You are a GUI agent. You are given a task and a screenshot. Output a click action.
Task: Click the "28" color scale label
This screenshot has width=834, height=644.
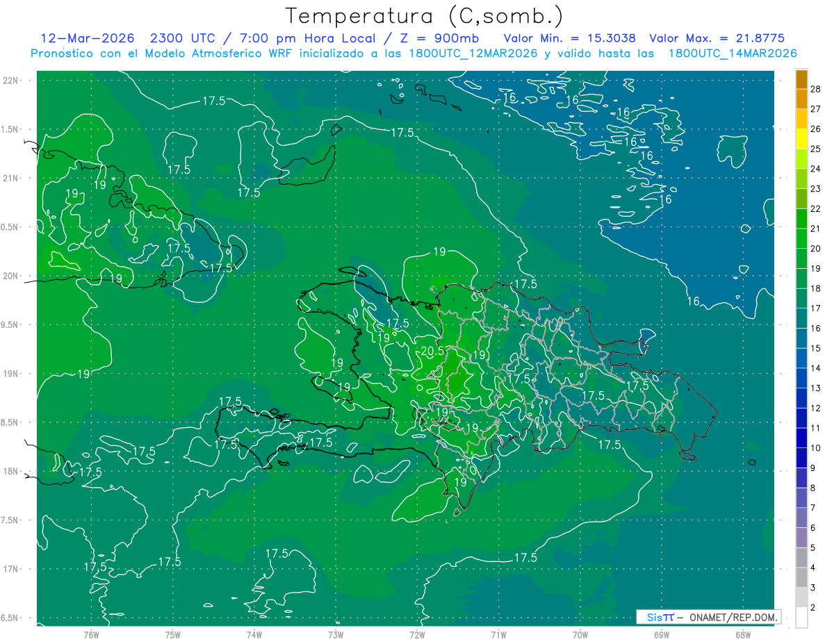(816, 88)
